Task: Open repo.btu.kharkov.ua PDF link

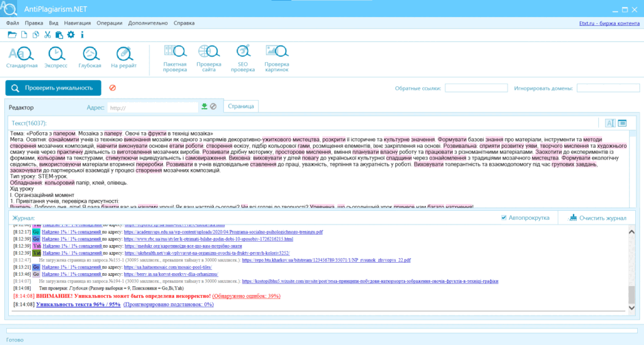Action: 326,260
